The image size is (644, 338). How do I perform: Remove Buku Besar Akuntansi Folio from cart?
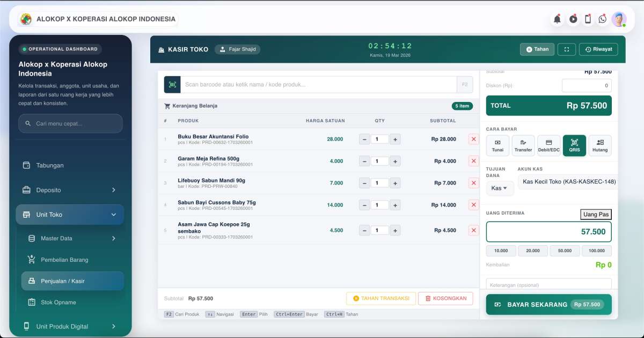tap(473, 139)
